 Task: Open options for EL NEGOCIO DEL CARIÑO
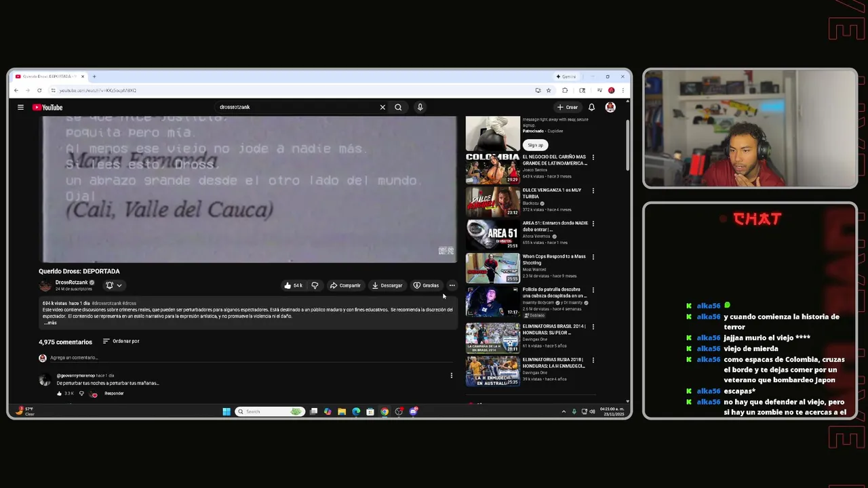[593, 157]
